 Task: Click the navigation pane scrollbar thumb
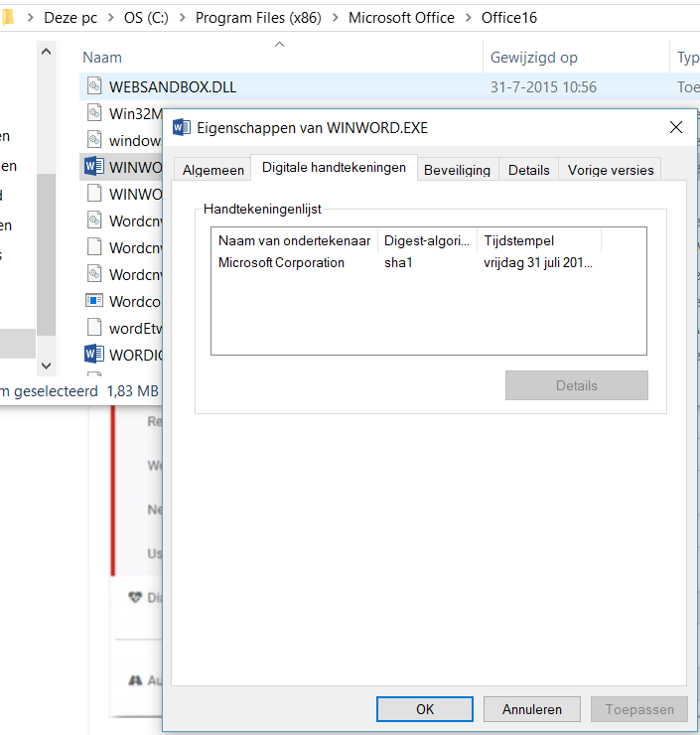click(x=46, y=254)
